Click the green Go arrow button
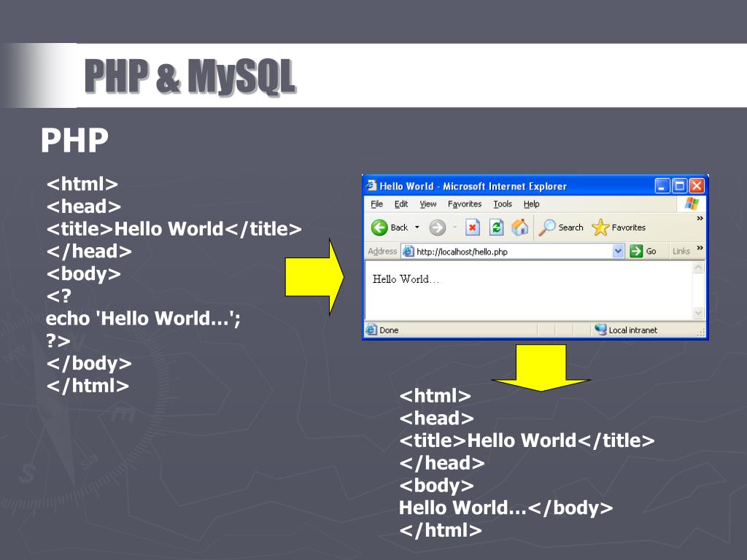This screenshot has height=560, width=747. pos(636,251)
